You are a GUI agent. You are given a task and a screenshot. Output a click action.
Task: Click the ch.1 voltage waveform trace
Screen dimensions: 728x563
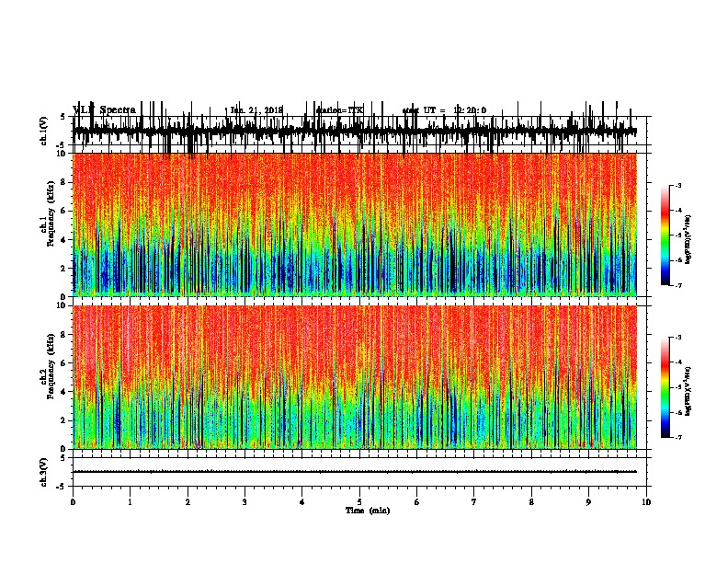coord(355,131)
